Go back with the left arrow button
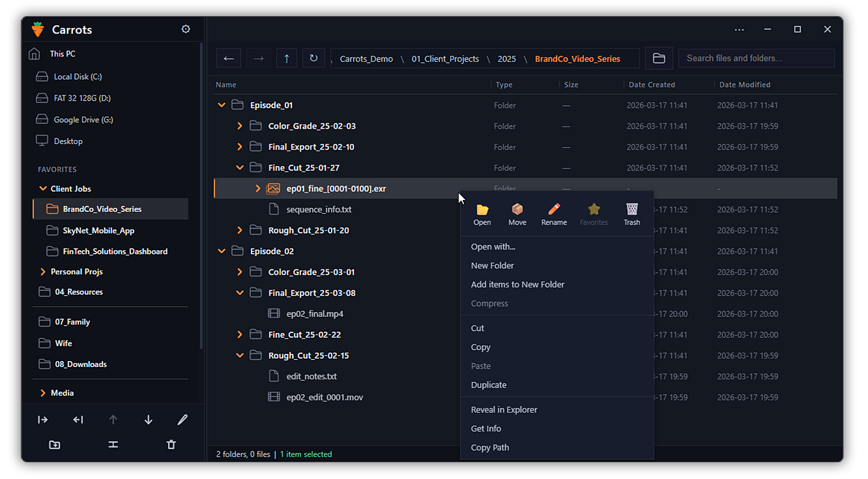Image resolution: width=868 pixels, height=479 pixels. tap(228, 59)
